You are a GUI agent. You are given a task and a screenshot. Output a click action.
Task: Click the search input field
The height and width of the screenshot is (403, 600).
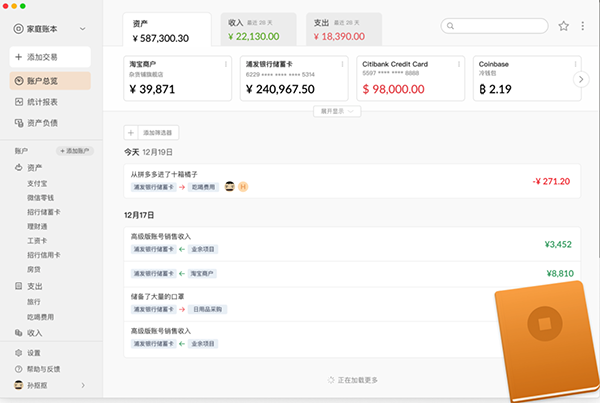pos(494,26)
